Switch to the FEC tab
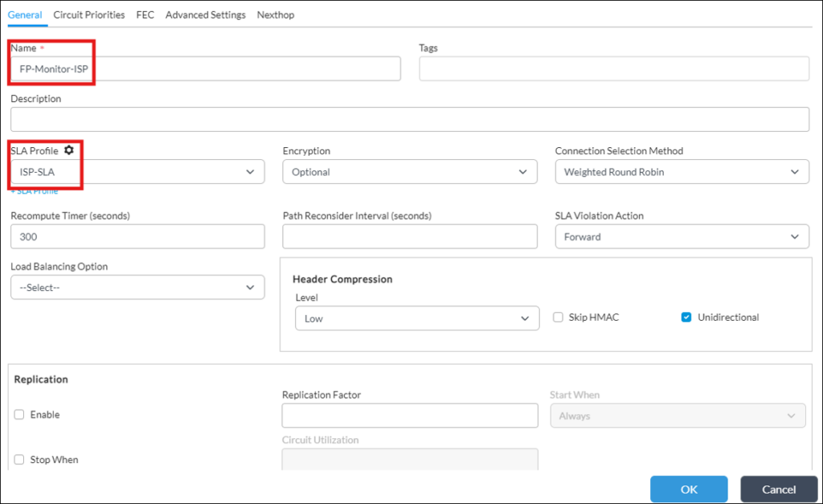Image resolution: width=823 pixels, height=504 pixels. (x=145, y=14)
